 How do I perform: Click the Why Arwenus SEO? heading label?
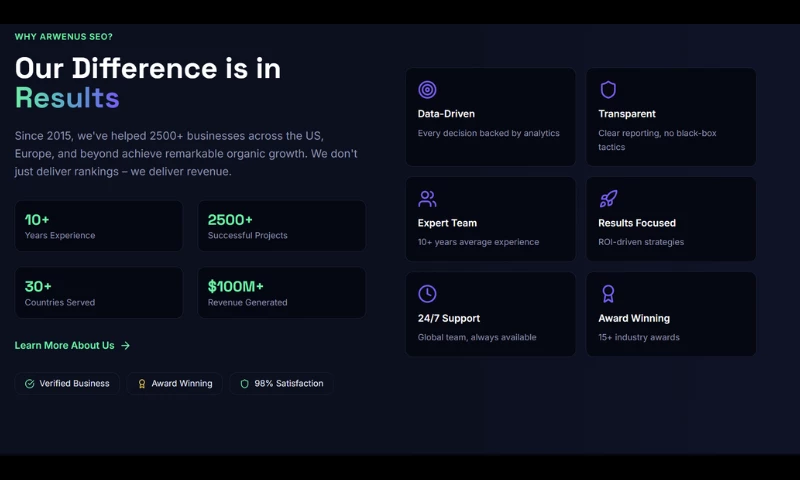click(64, 37)
